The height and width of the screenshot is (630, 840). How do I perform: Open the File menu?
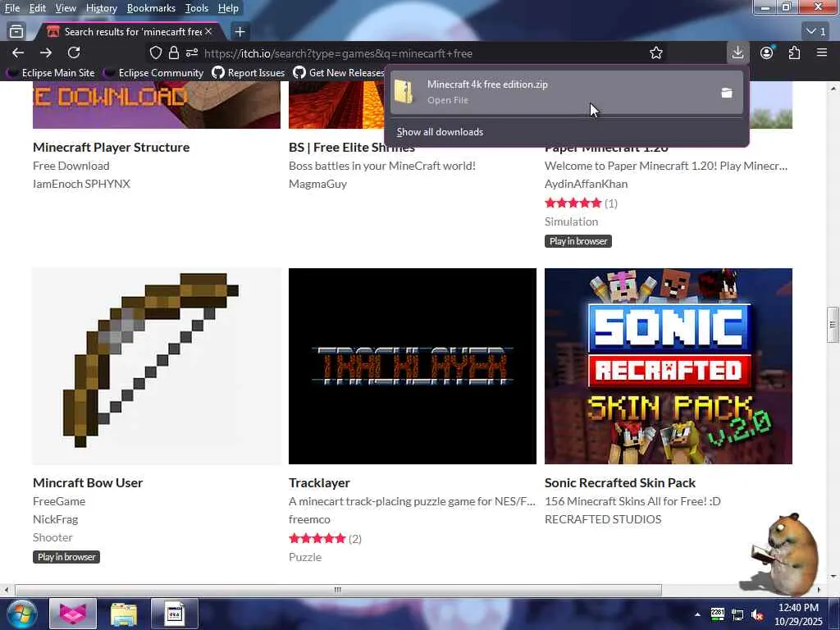click(11, 8)
